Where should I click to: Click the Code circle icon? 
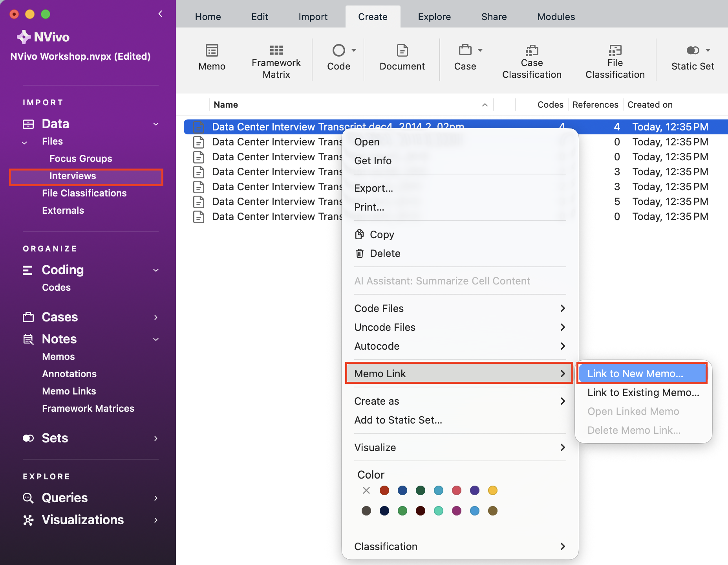pos(338,50)
